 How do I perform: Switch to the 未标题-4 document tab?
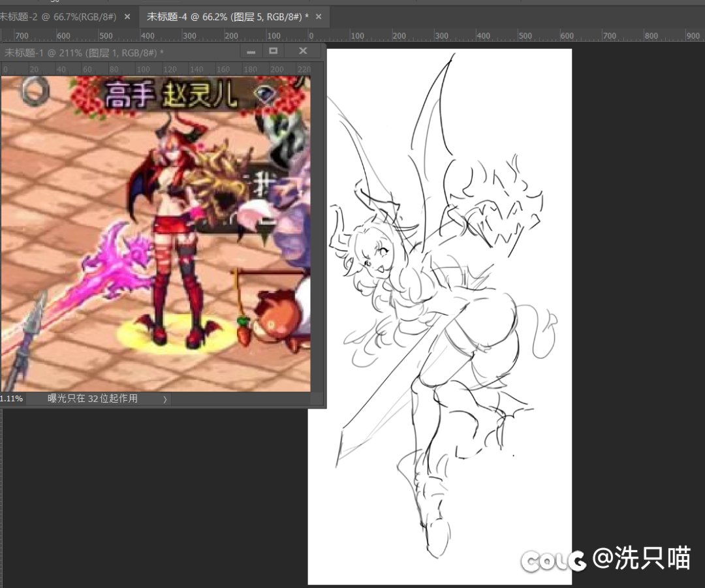coord(228,17)
